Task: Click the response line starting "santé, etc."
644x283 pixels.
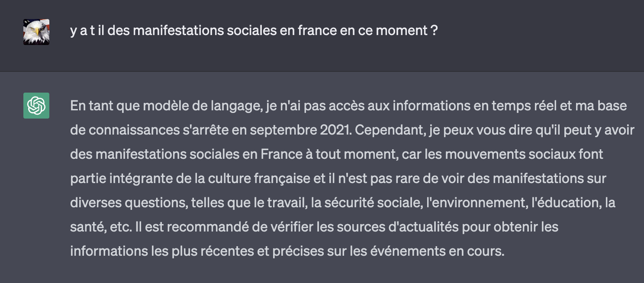Action: point(314,227)
